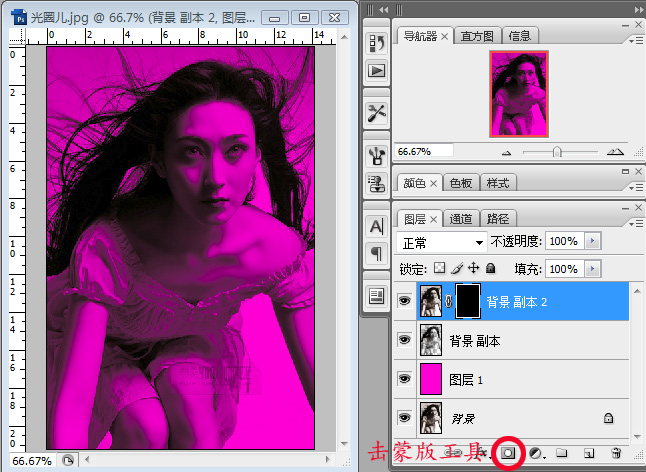Viewport: 646px width, 472px height.
Task: Enable lock transparent pixels option
Action: (x=439, y=269)
